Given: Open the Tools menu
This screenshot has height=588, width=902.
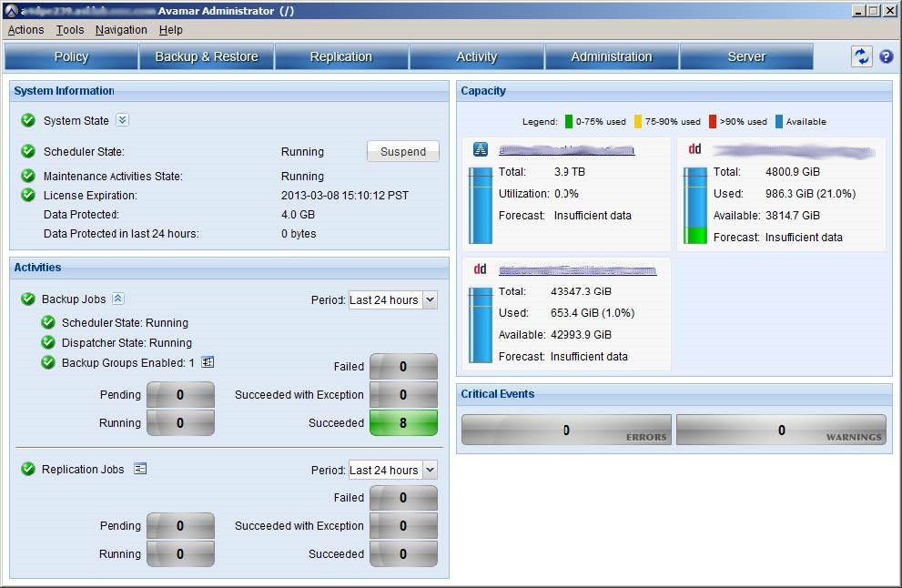Looking at the screenshot, I should pyautogui.click(x=69, y=30).
